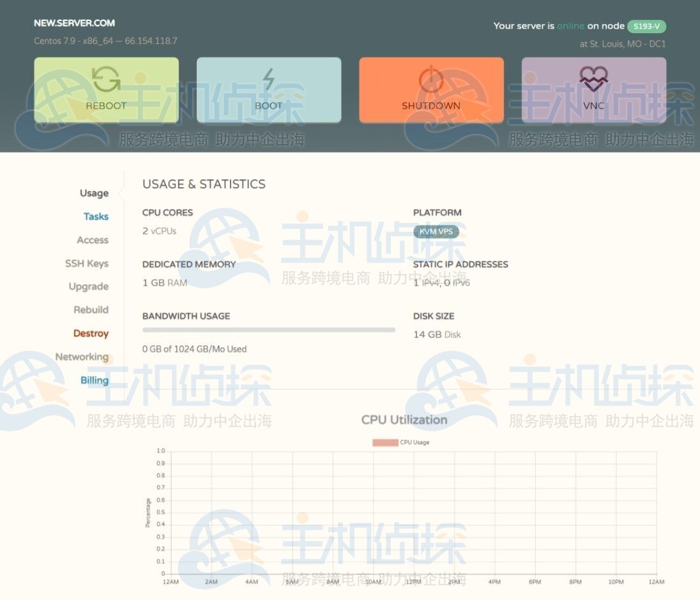This screenshot has height=600, width=700.
Task: Open SSH Keys in the sidebar
Action: [87, 264]
